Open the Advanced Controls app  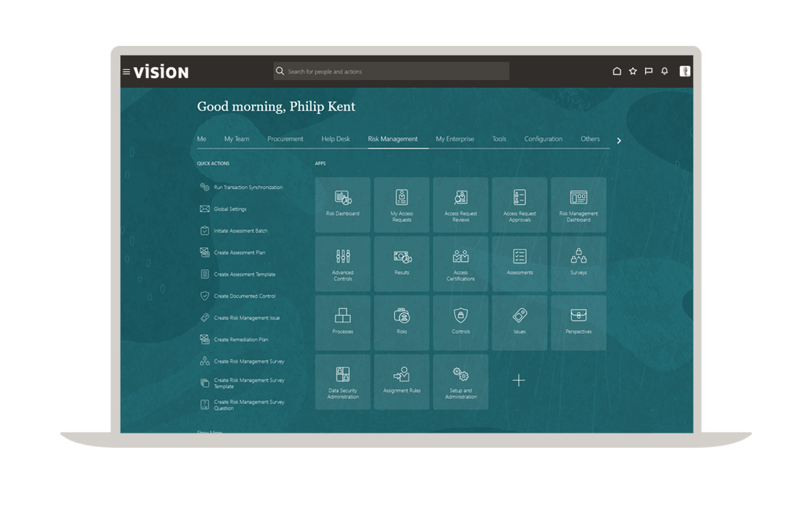[x=343, y=264]
